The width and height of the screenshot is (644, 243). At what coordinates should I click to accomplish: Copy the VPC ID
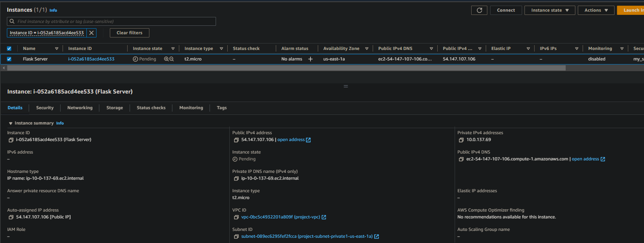(236, 218)
